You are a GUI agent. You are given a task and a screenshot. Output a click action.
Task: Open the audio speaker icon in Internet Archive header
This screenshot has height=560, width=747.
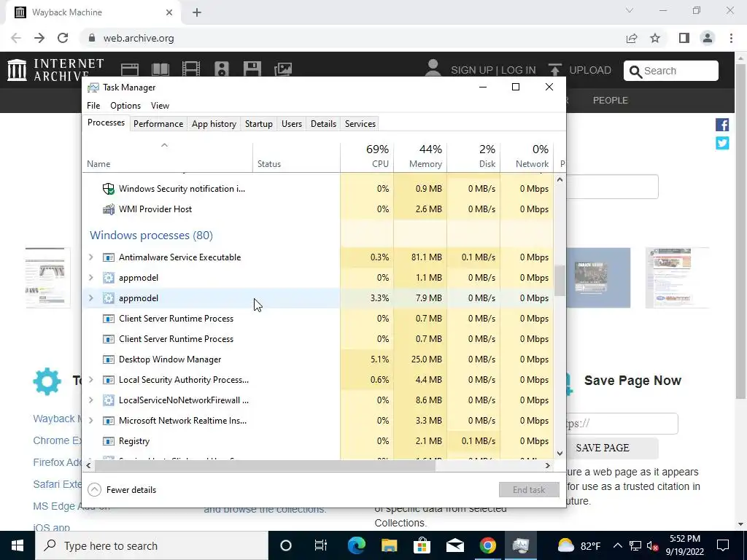(x=222, y=69)
